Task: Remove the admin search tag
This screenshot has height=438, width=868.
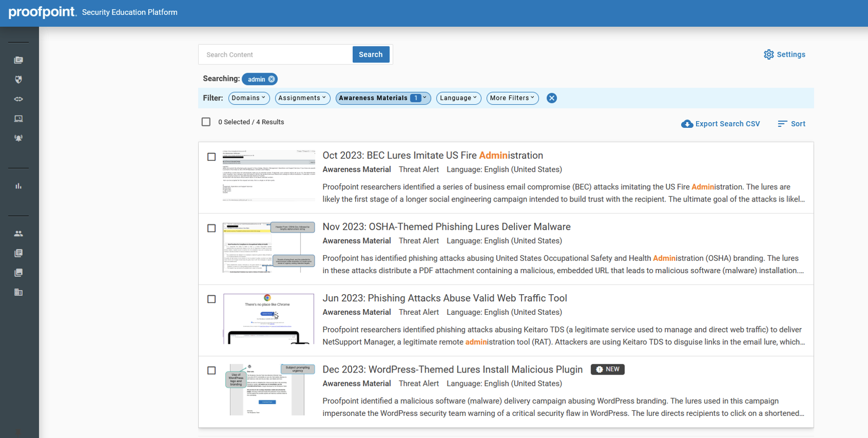Action: pyautogui.click(x=272, y=79)
